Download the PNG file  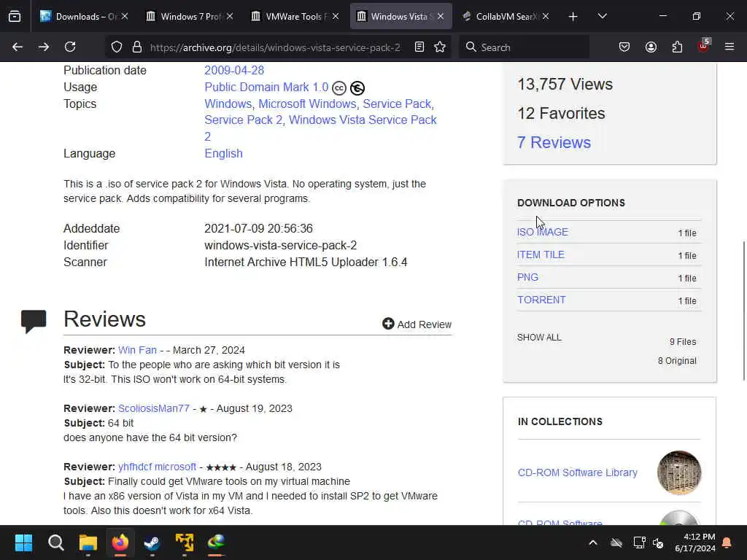point(528,277)
